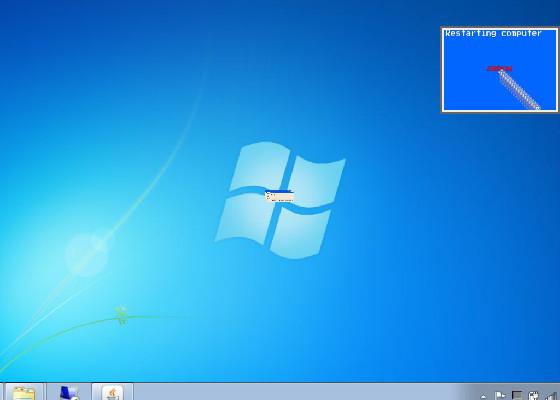Open the Java coffee cup taskbar icon
Image resolution: width=560 pixels, height=400 pixels.
(x=112, y=393)
